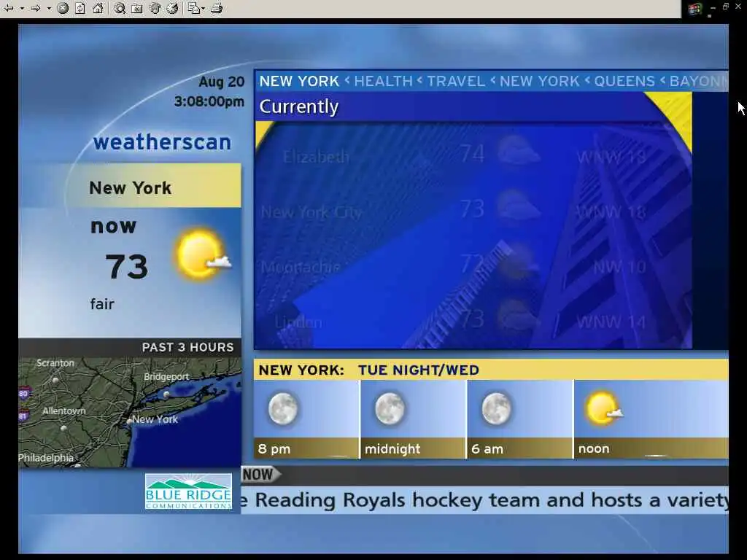Viewport: 747px width, 560px height.
Task: Open the Forward history dropdown arrow
Action: (x=49, y=9)
